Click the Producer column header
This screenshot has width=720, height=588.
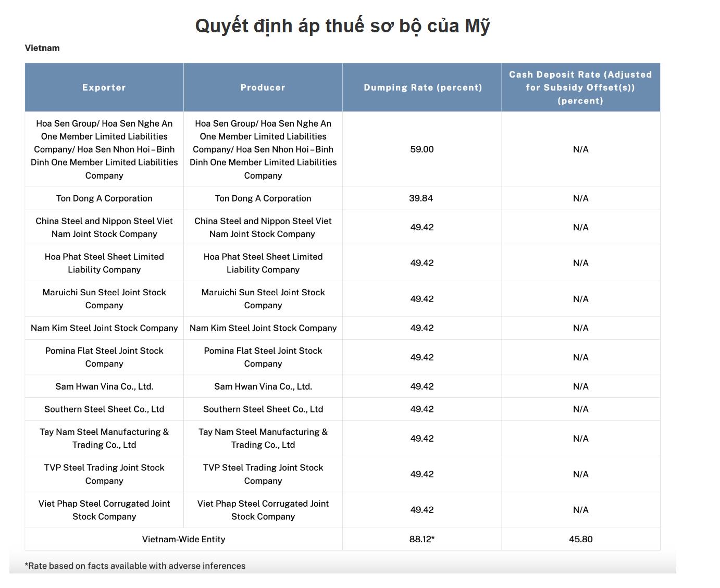[263, 87]
